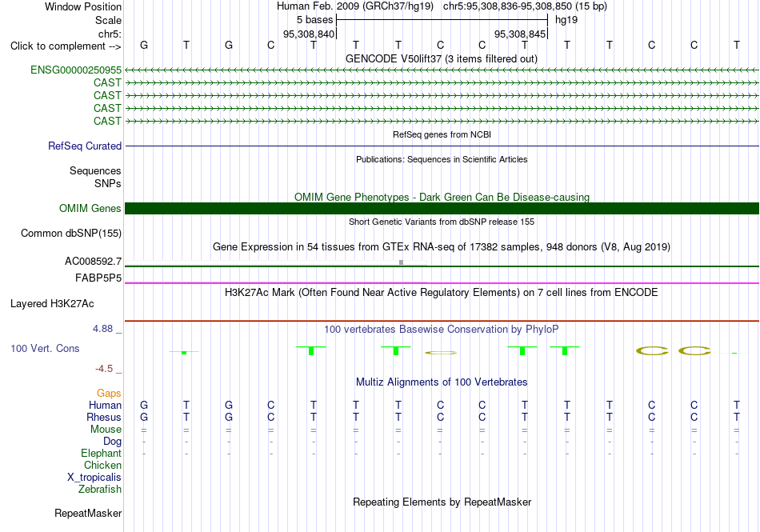Click the 95,308,840 coordinate marker
The width and height of the screenshot is (760, 532).
[309, 34]
